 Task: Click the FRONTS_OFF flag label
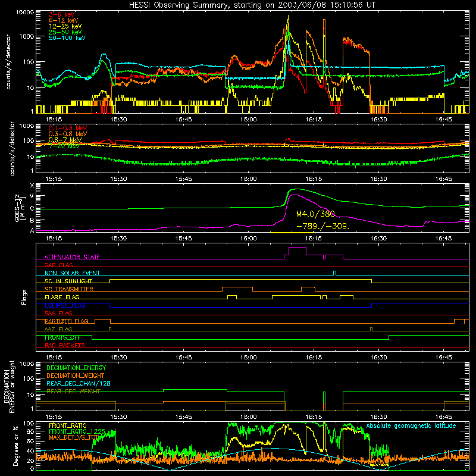[62, 337]
